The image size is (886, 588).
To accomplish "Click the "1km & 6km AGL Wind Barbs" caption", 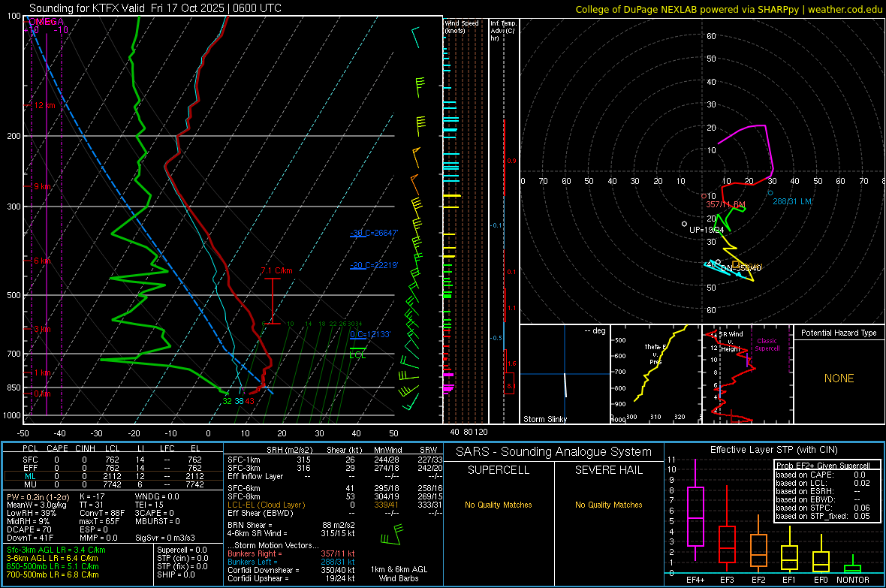I will click(x=399, y=574).
